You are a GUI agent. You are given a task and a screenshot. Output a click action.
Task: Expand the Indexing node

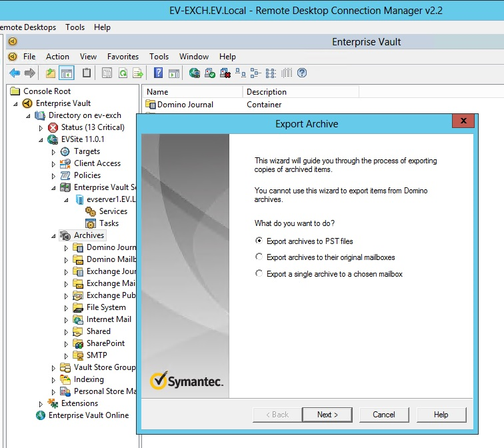(53, 380)
